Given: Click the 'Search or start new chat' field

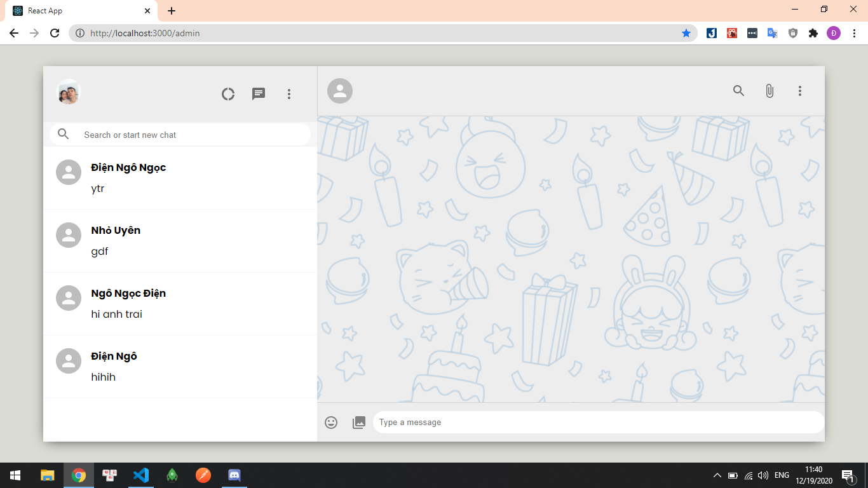Looking at the screenshot, I should 191,135.
